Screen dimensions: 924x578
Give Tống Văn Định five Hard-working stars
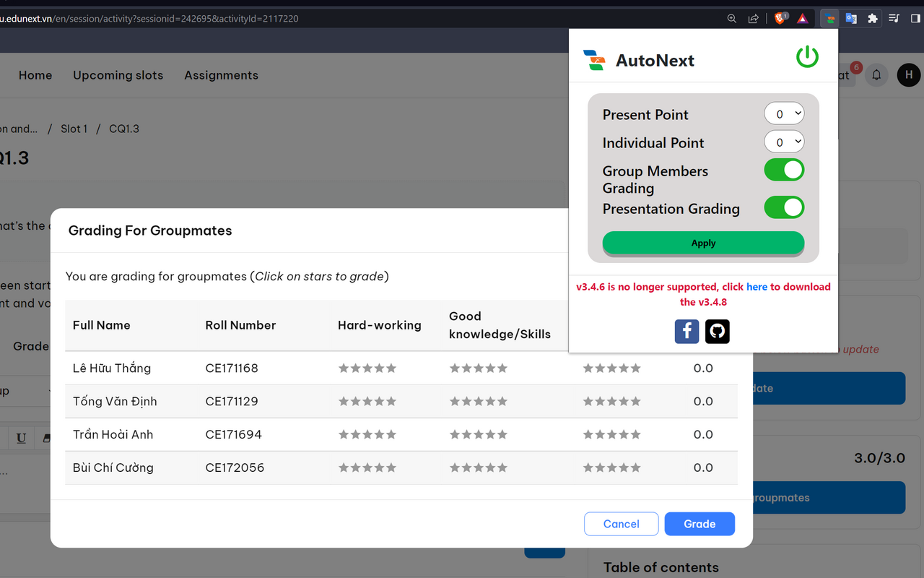(x=392, y=401)
